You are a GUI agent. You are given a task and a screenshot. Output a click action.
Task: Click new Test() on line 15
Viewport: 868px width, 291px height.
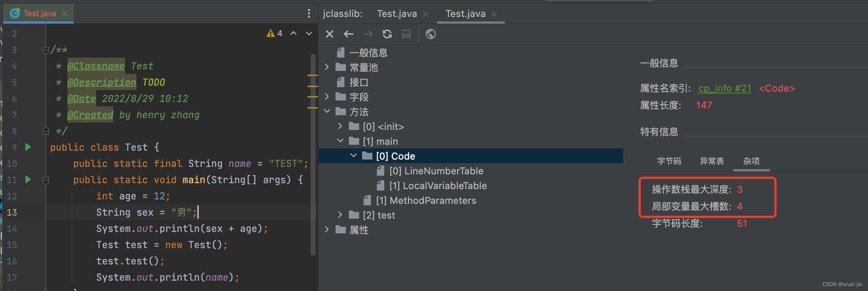[194, 244]
